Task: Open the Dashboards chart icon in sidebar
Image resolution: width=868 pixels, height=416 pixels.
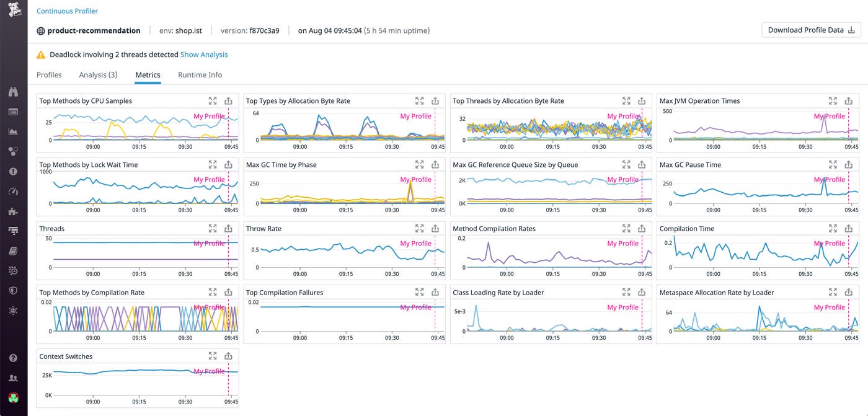Action: pos(14,131)
